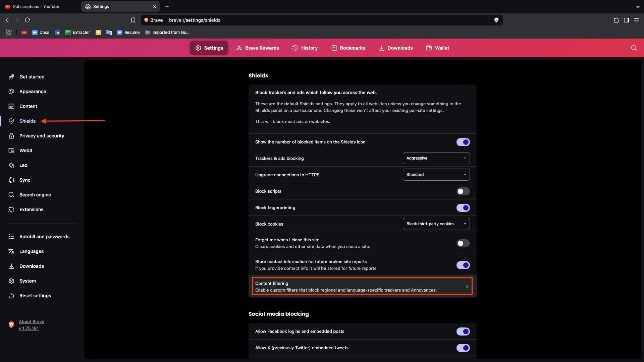Open the Brave Wallet
The image size is (644, 362).
point(437,48)
